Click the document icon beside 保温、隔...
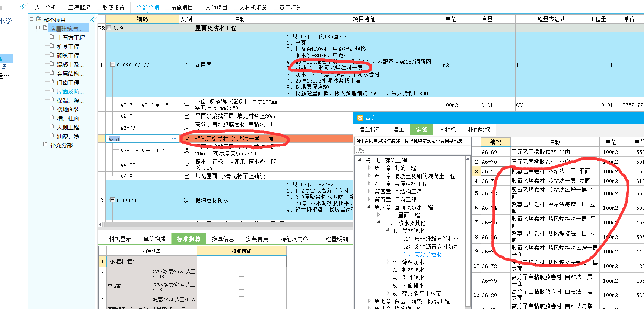644x309 pixels. pos(52,99)
